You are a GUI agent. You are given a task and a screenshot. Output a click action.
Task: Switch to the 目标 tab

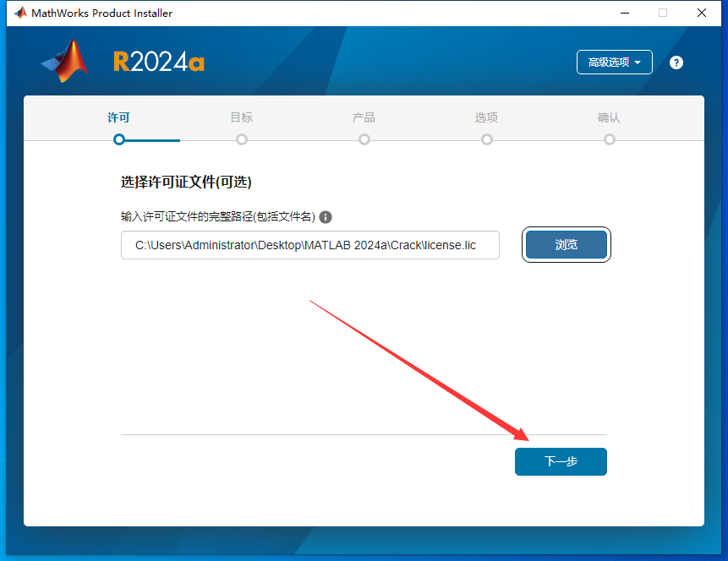click(241, 118)
